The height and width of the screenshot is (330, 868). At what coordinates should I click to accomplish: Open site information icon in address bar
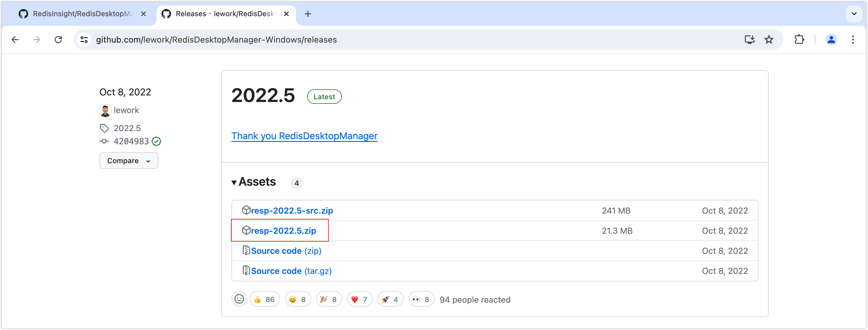(84, 40)
